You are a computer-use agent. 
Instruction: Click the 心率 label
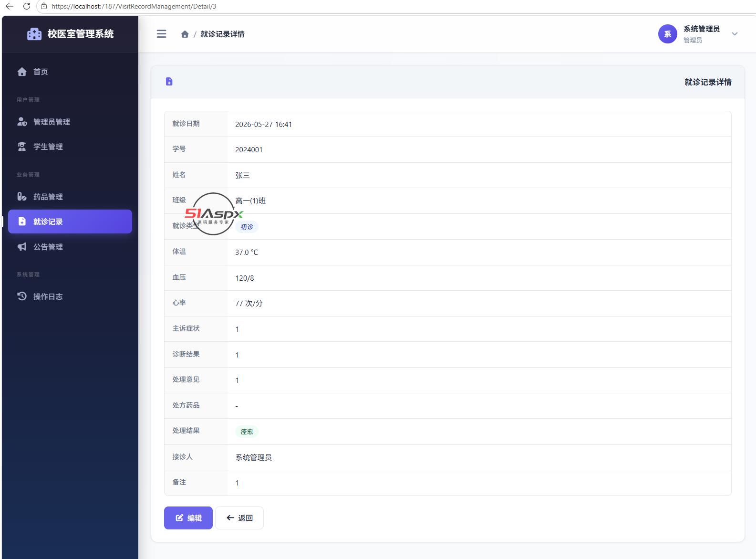click(x=179, y=303)
